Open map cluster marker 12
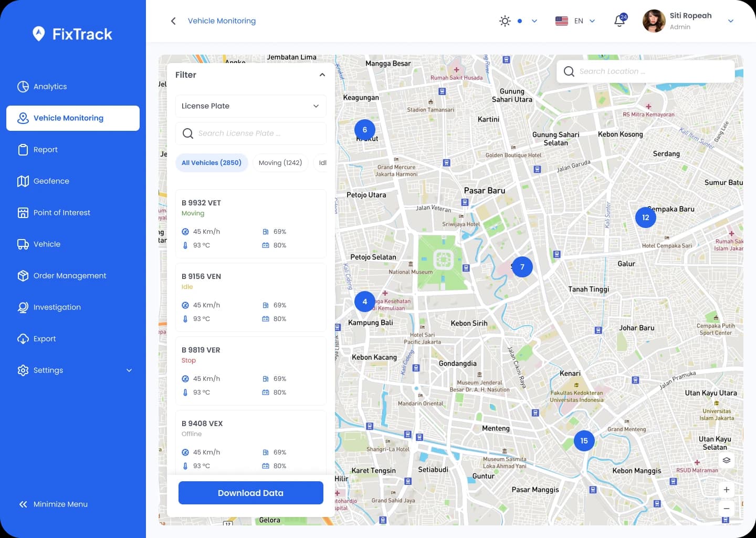Image resolution: width=756 pixels, height=538 pixels. pos(646,218)
